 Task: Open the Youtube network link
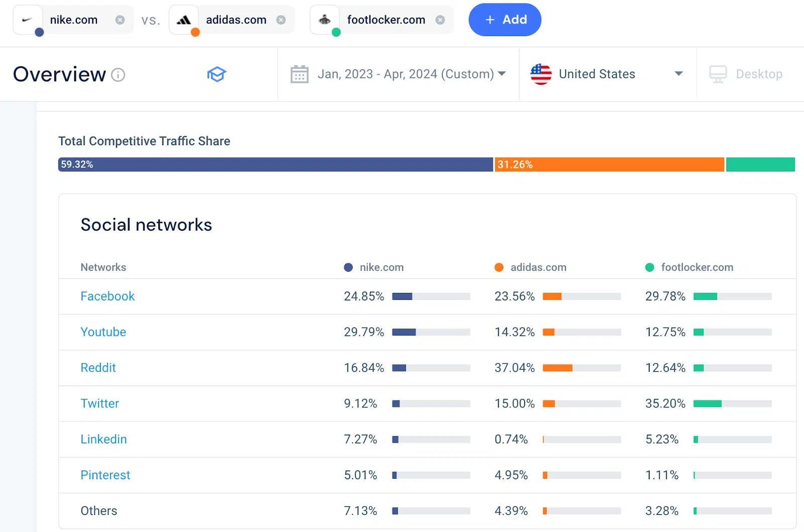click(104, 332)
